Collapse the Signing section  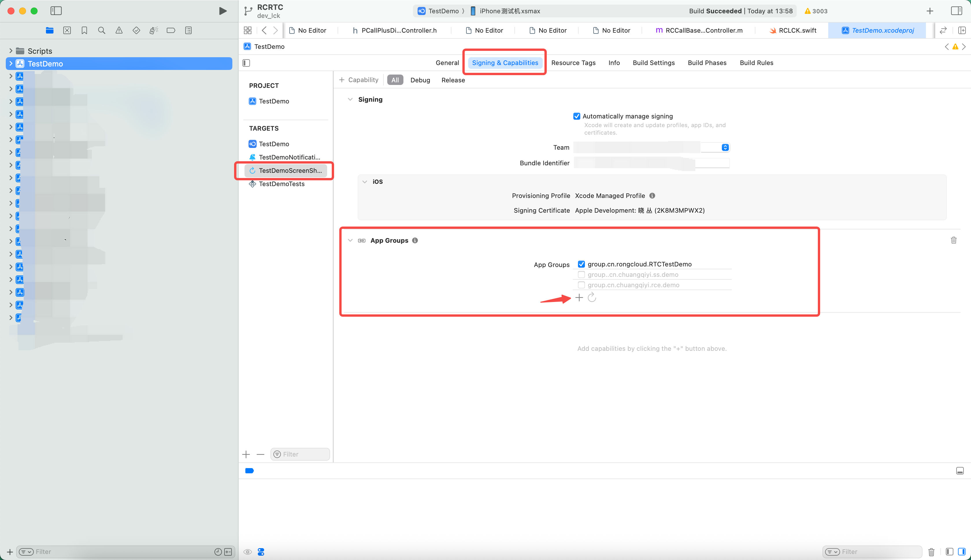(x=350, y=99)
